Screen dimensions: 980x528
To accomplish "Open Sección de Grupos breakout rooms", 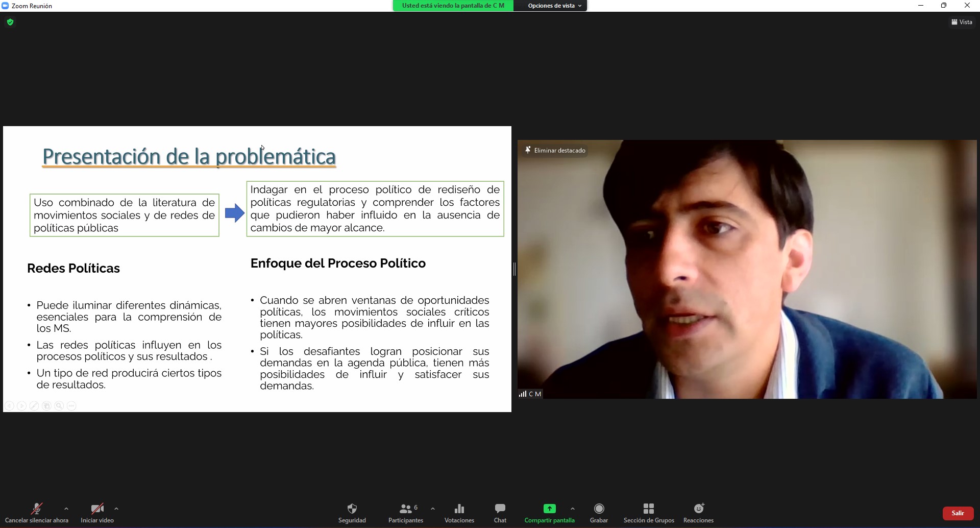I will pos(649,513).
